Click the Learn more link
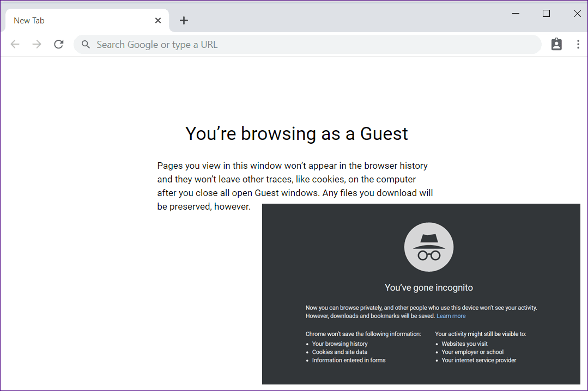This screenshot has height=391, width=588. click(x=451, y=316)
